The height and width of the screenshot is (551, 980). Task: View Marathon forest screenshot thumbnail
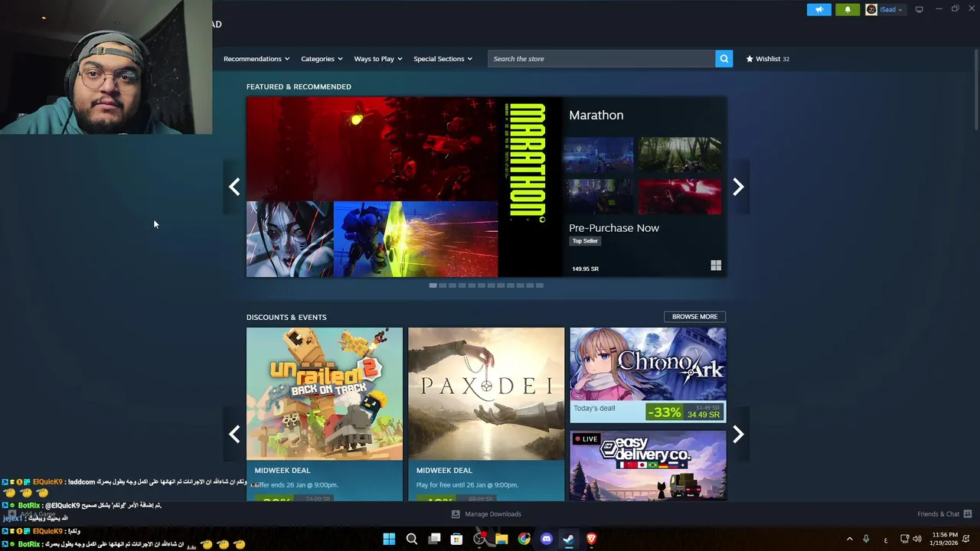click(679, 156)
